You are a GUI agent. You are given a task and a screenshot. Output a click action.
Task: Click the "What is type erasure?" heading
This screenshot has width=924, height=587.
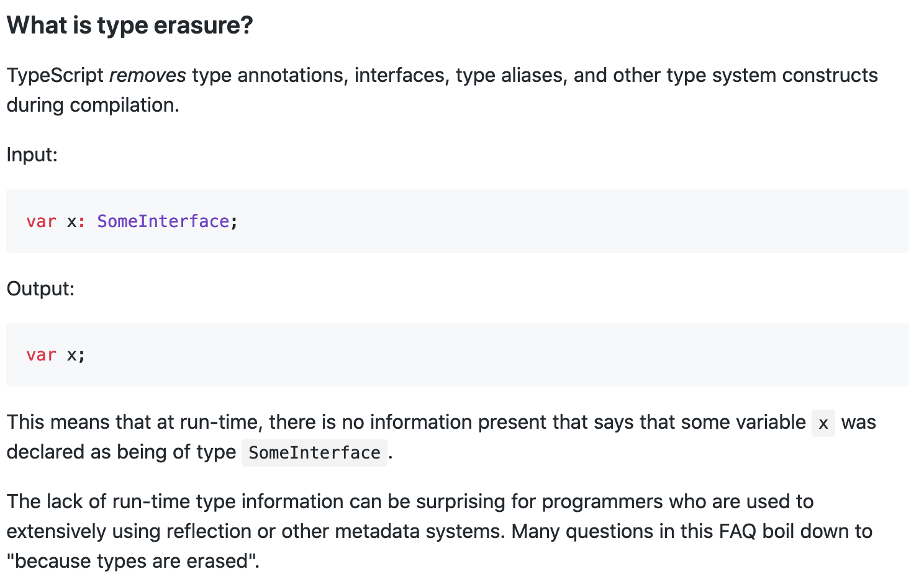coord(130,25)
